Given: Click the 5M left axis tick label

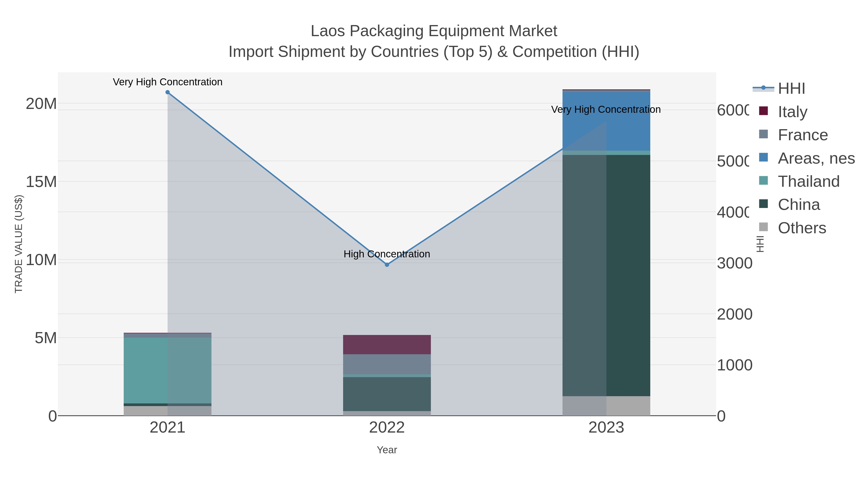Looking at the screenshot, I should pos(46,338).
